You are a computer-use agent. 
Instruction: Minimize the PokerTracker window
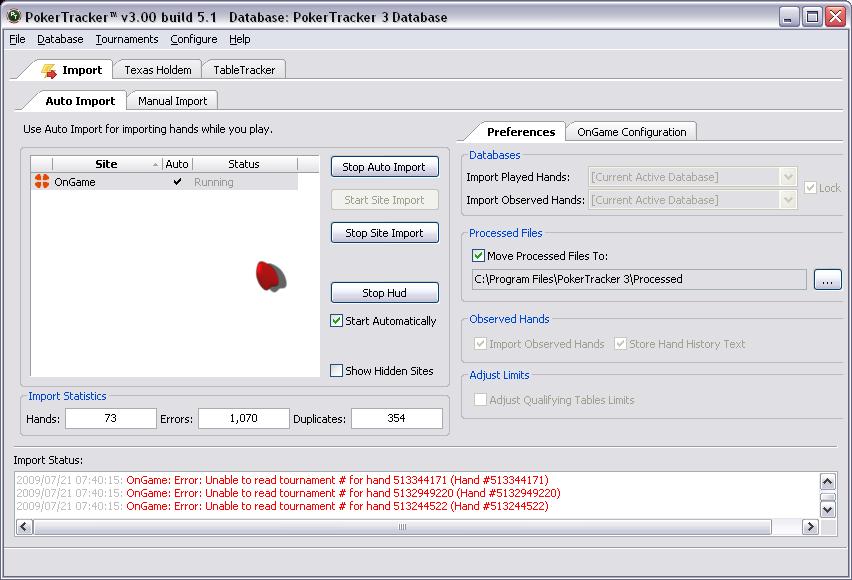coord(788,17)
